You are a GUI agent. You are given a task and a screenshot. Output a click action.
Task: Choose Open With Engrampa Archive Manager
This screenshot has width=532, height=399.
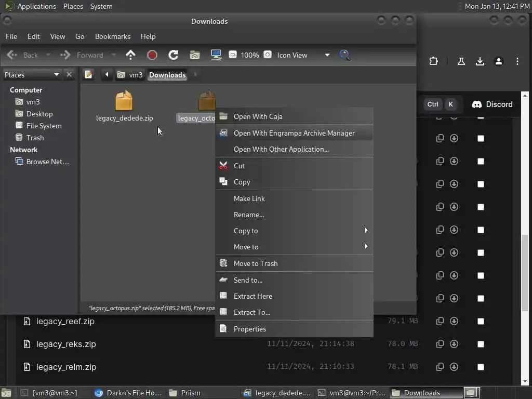[294, 133]
